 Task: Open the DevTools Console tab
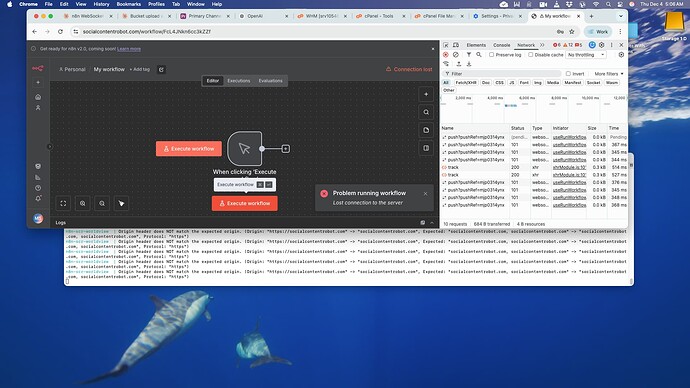(x=502, y=45)
